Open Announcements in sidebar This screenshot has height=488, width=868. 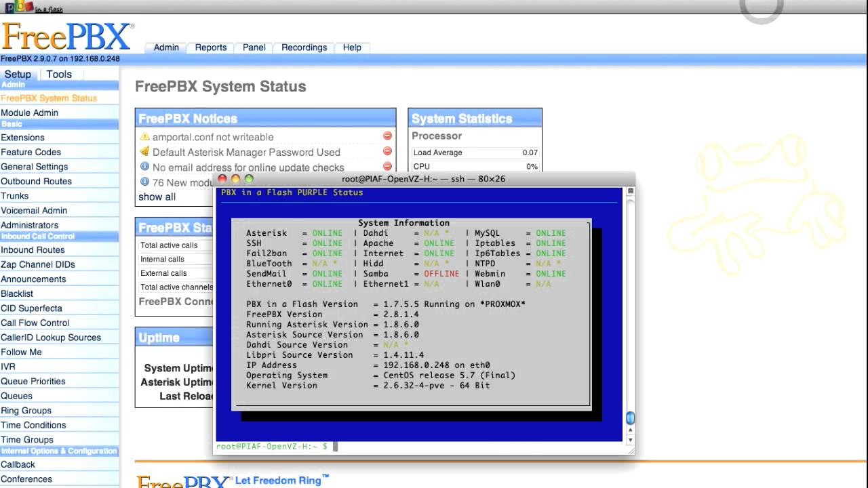34,279
